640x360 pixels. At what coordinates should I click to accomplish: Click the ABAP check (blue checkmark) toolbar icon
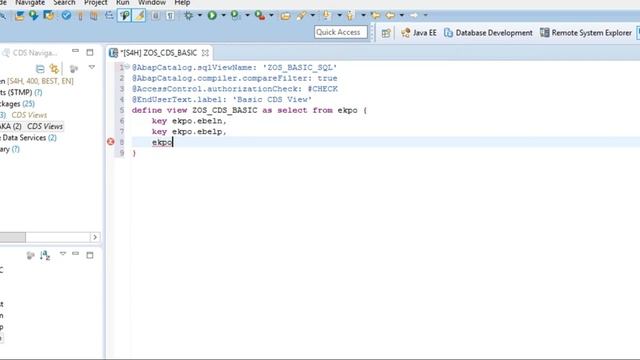(66, 16)
